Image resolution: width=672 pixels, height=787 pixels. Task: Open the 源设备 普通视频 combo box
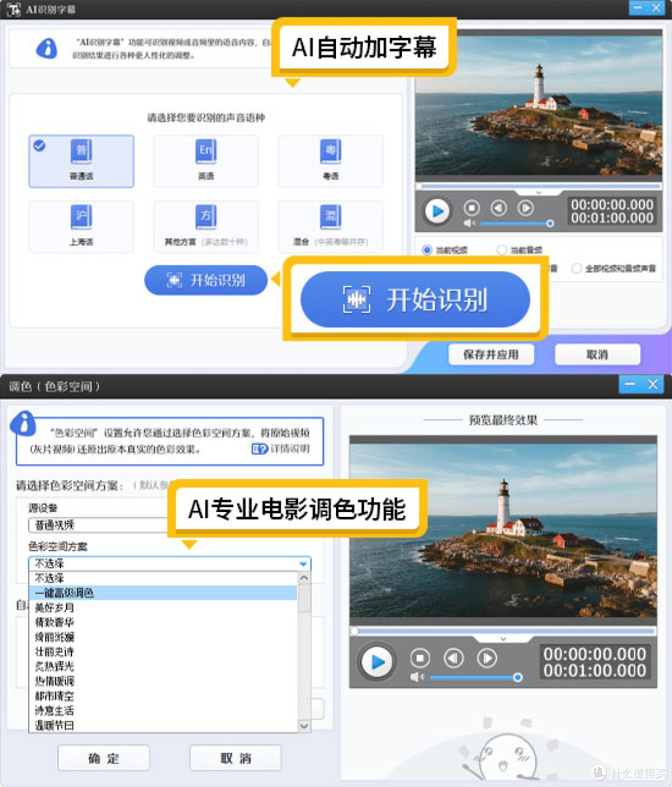click(100, 525)
